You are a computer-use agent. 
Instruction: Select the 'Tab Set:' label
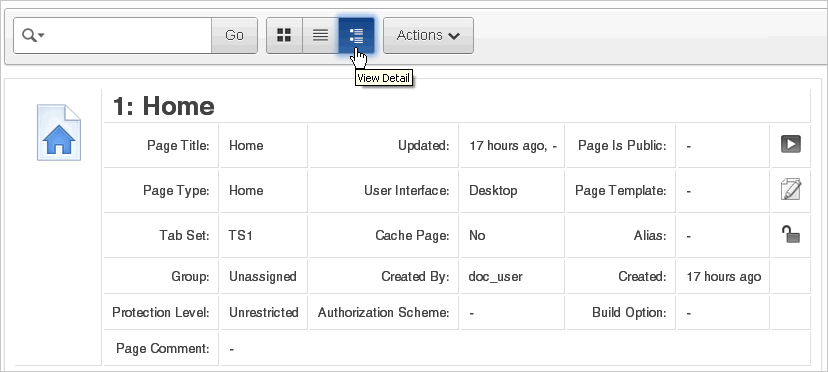click(184, 235)
